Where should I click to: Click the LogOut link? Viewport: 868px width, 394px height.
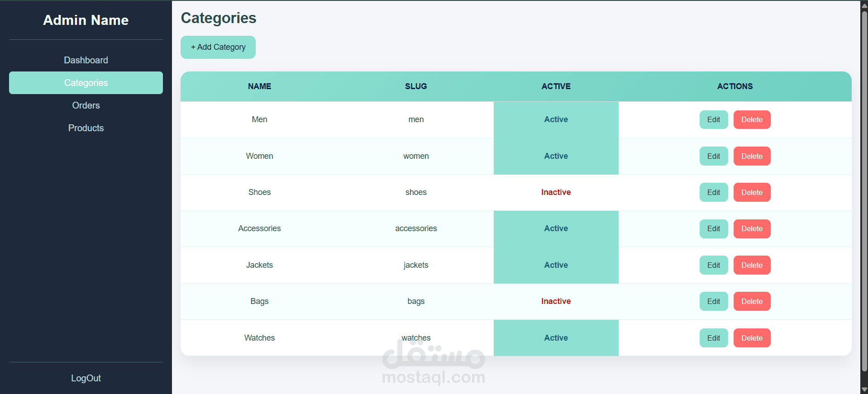click(x=86, y=378)
